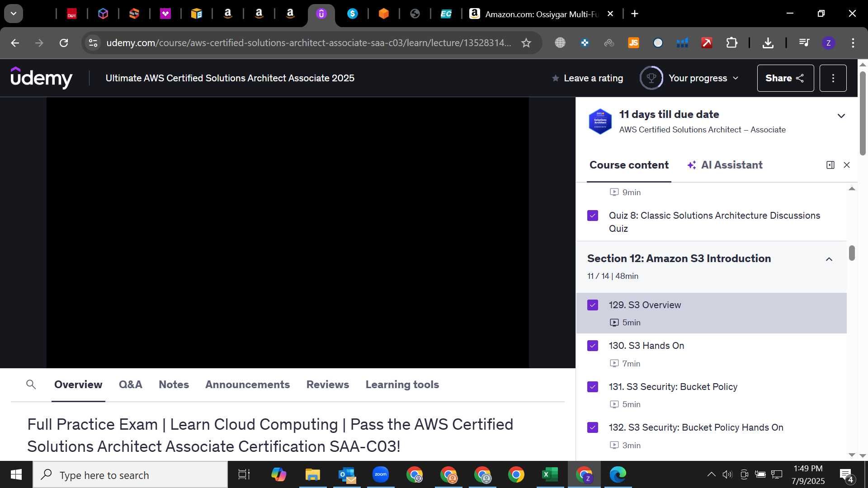Click the search magnifier icon below video
Viewport: 868px width, 488px height.
[x=31, y=385]
